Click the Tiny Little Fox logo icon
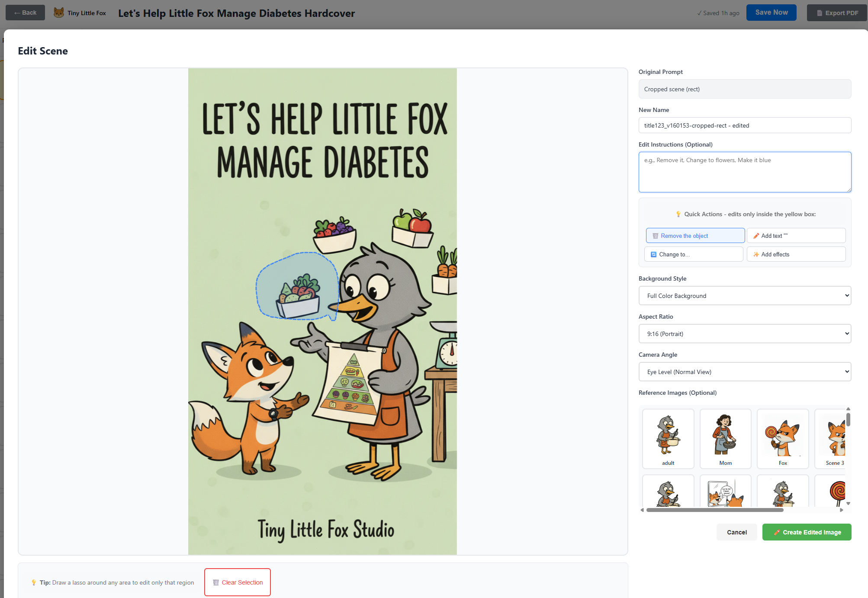 click(x=59, y=13)
